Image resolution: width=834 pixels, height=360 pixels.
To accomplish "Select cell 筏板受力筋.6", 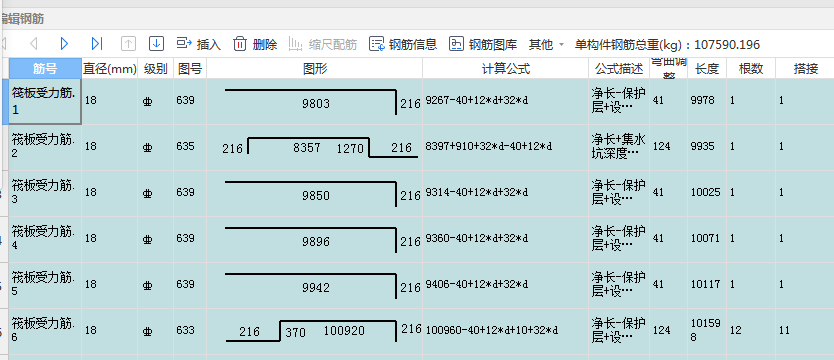I will tap(45, 331).
